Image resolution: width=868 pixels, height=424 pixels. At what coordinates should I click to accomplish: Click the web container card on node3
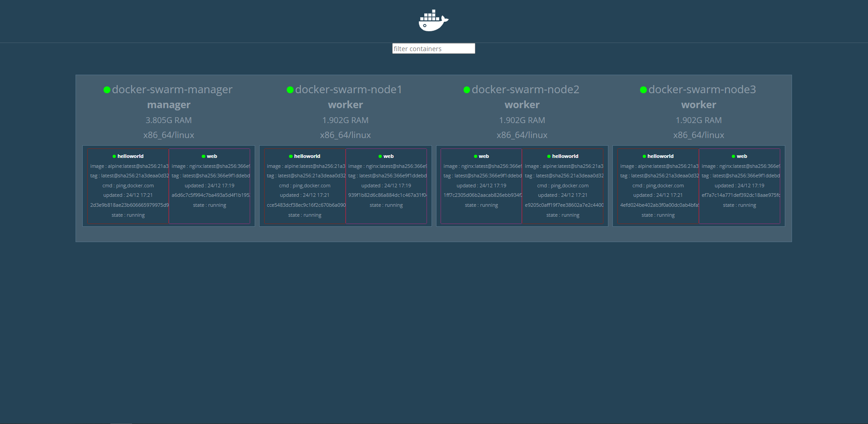[x=739, y=186]
